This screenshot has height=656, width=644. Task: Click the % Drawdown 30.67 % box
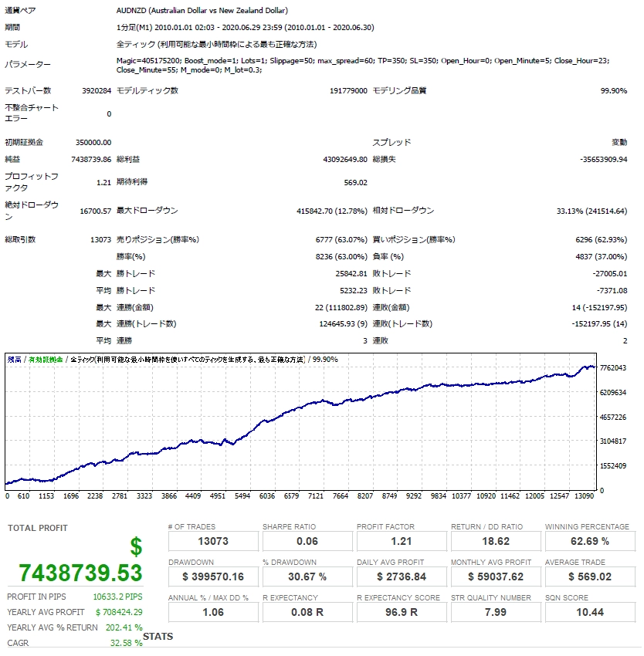[307, 577]
